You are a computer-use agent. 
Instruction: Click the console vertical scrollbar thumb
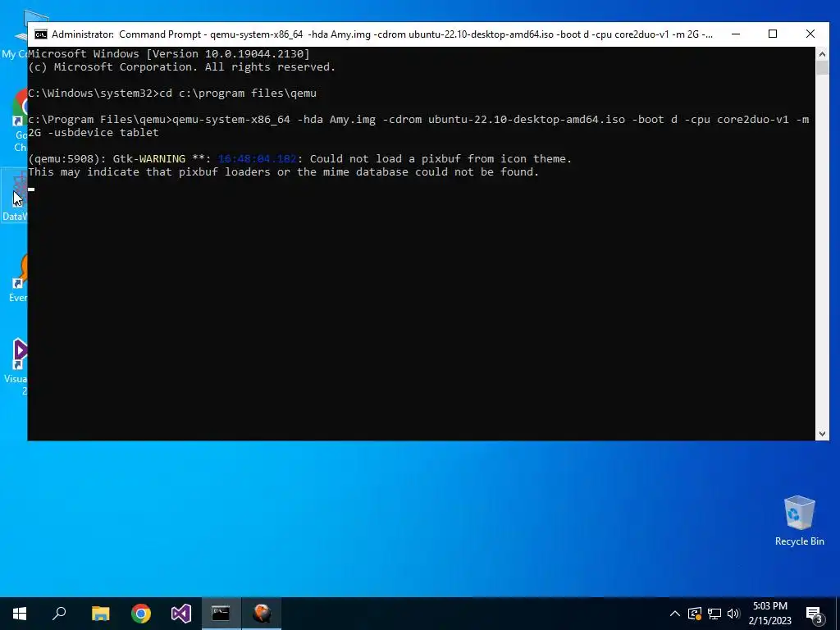[822, 67]
